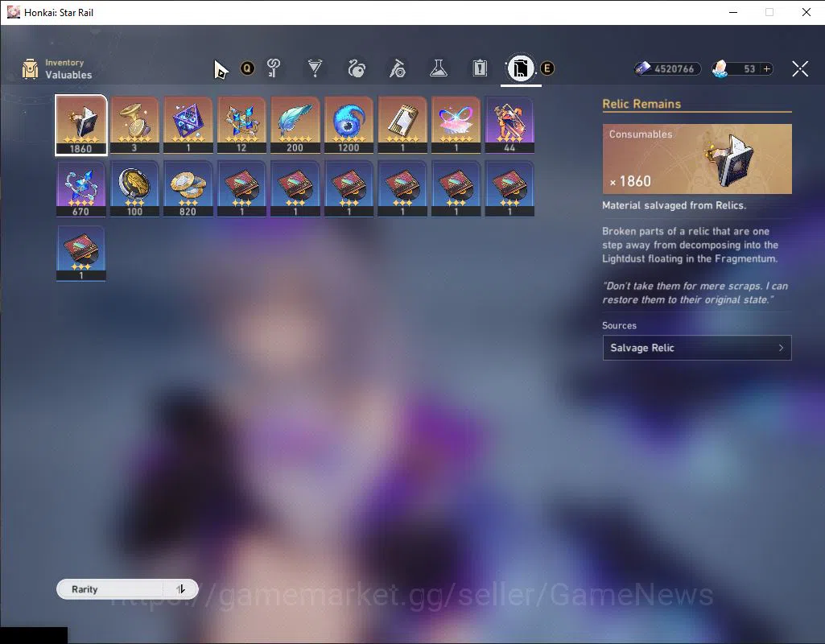Select the blue eye item showing 1200

tap(349, 126)
